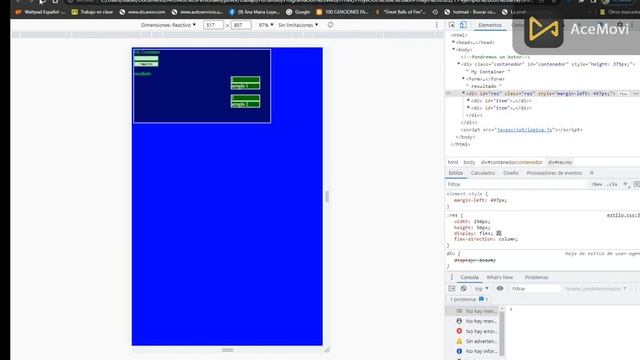Viewport: 640px width, 360px height.
Task: Open the top context dropdown in console
Action: point(481,289)
